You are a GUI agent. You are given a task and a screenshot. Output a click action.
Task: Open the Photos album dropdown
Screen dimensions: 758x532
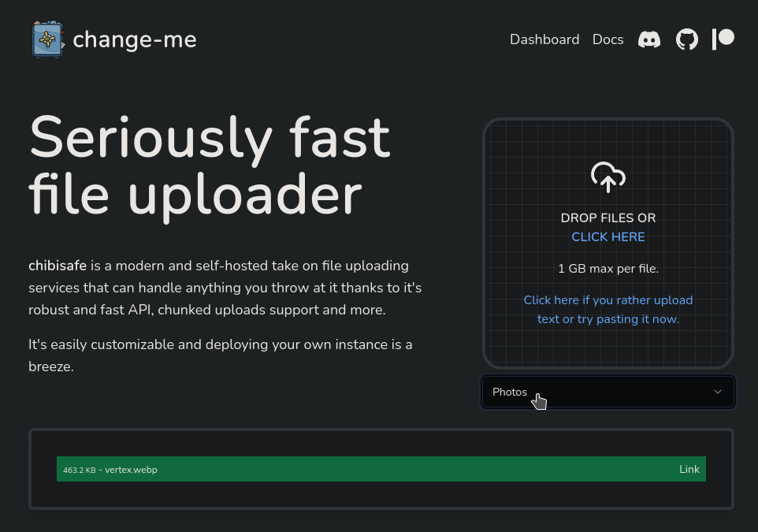pyautogui.click(x=608, y=392)
